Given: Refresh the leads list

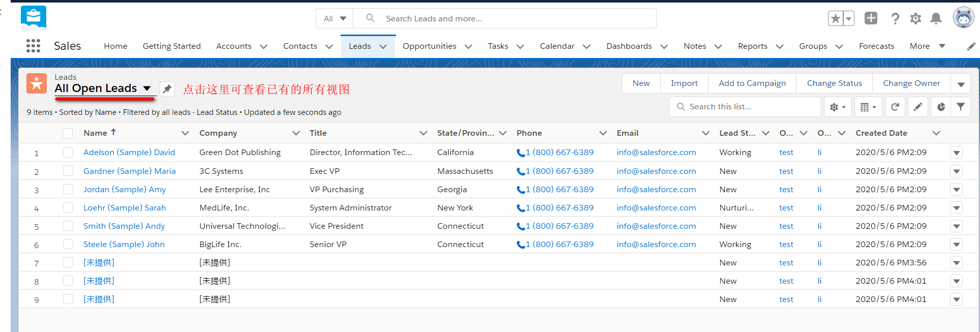Looking at the screenshot, I should 895,107.
